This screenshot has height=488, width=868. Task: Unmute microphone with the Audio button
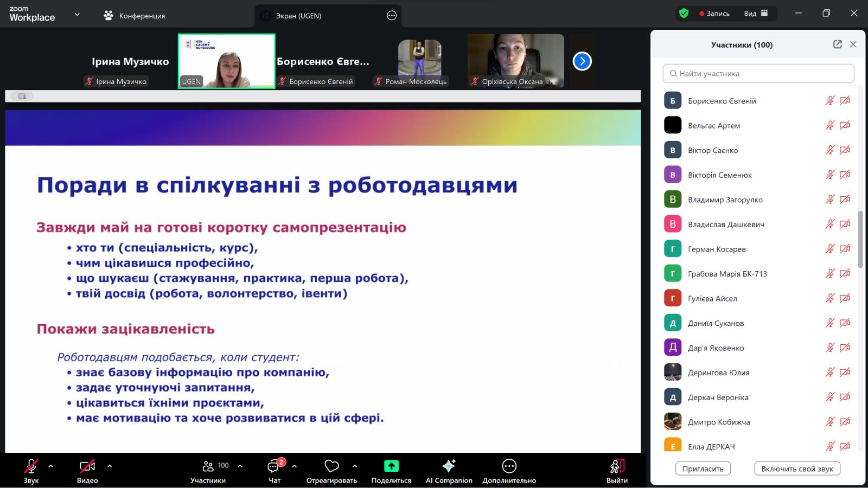pyautogui.click(x=31, y=466)
